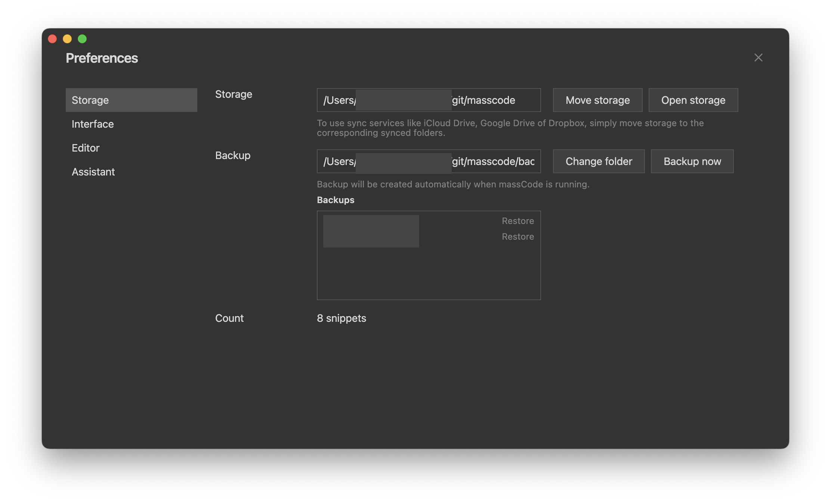Open the Interface preferences section
The image size is (831, 504).
(93, 124)
